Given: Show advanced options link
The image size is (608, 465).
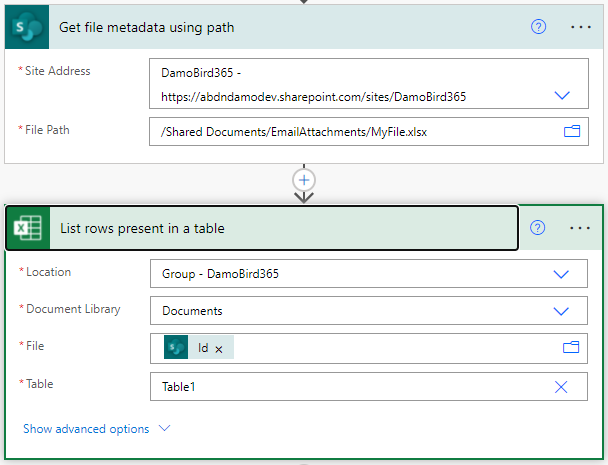Looking at the screenshot, I should [86, 429].
